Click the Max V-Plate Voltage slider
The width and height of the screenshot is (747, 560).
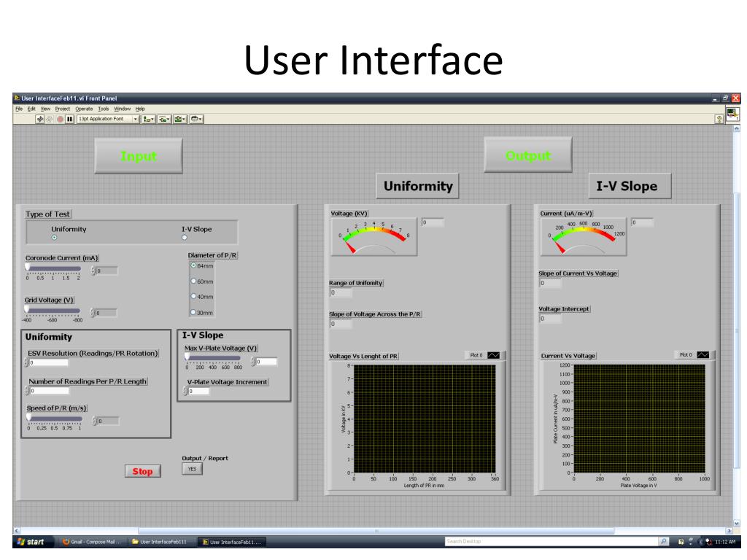[214, 357]
